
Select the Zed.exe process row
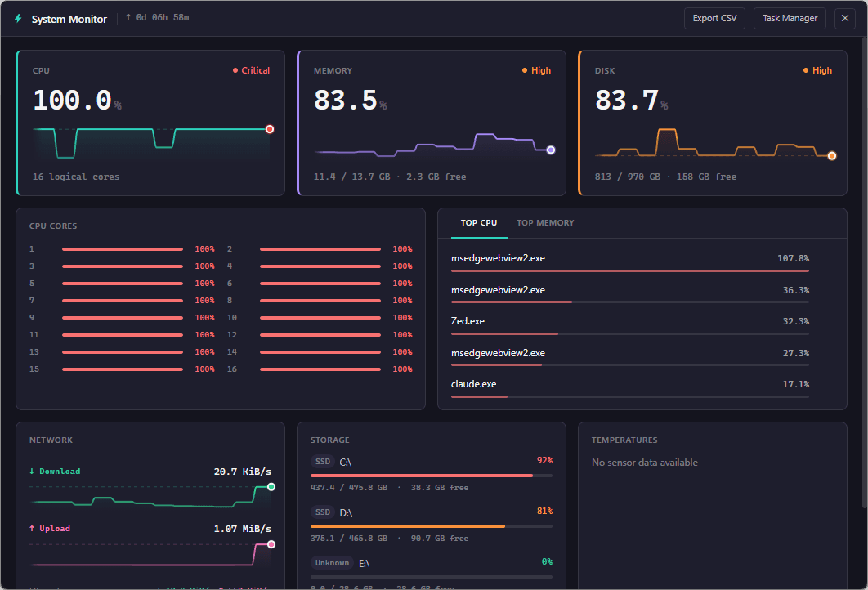point(630,325)
